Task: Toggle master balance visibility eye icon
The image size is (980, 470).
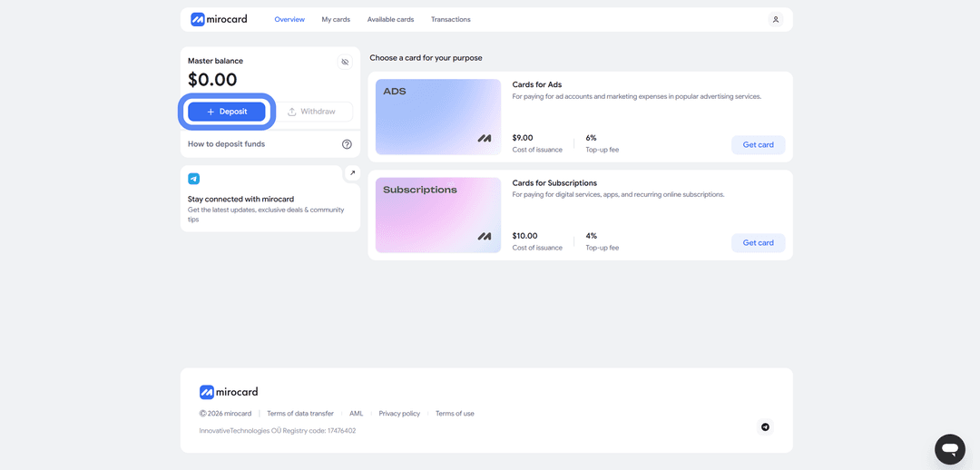Action: [x=345, y=62]
